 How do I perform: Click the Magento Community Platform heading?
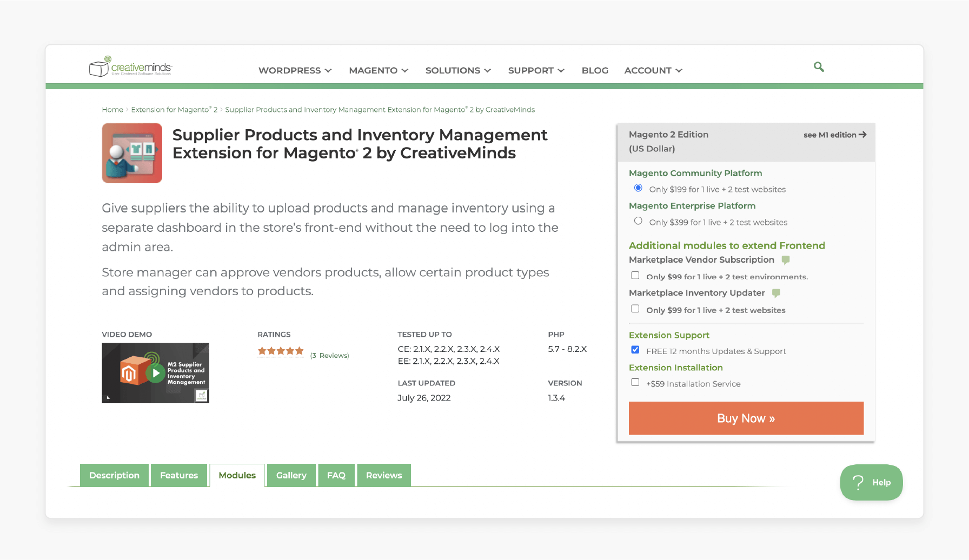click(x=695, y=173)
